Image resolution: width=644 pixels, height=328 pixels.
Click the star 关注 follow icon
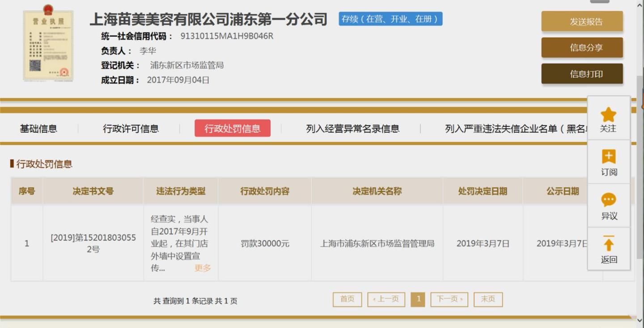(608, 115)
